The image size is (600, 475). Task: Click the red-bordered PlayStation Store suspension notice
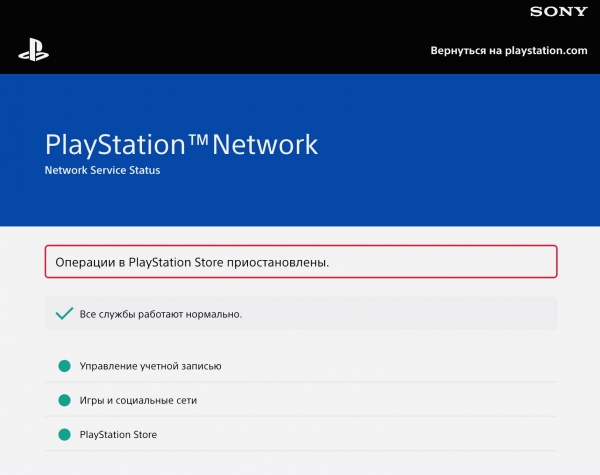(301, 261)
